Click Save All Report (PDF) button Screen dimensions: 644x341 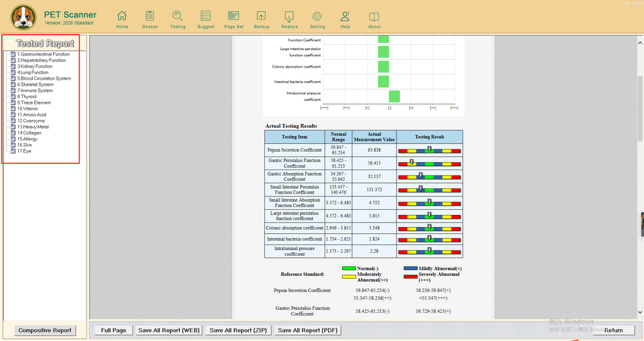309,330
